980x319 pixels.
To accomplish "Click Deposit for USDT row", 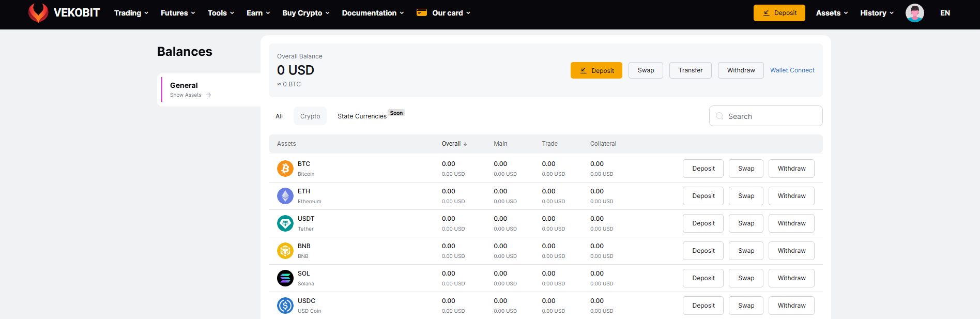I will pyautogui.click(x=703, y=223).
